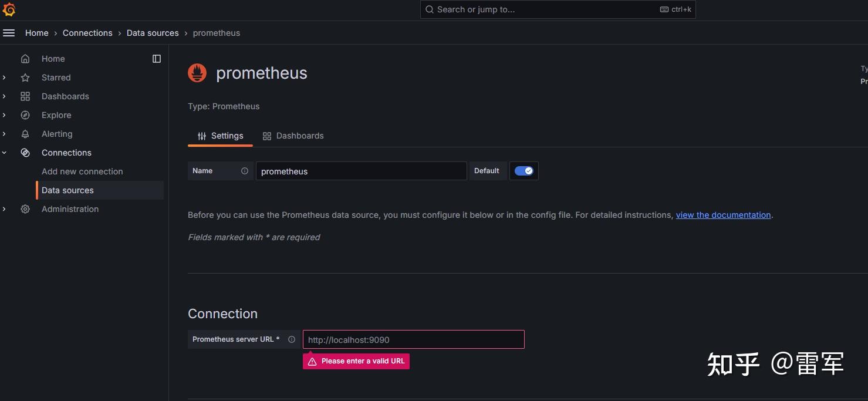
Task: Open Add new connection in sidebar
Action: [82, 171]
